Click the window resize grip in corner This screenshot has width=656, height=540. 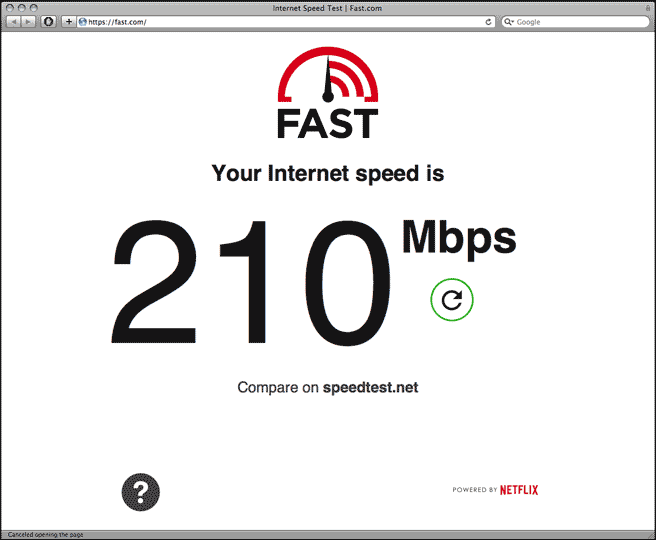[x=651, y=535]
